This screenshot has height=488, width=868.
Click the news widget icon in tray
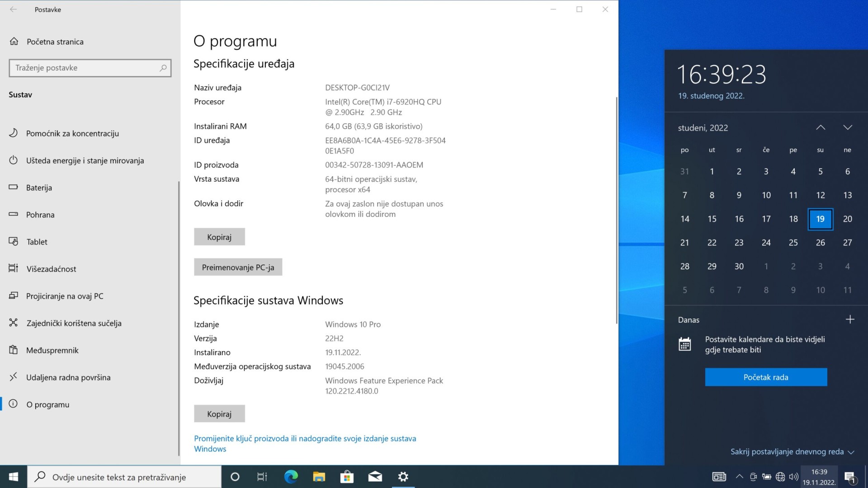click(719, 477)
